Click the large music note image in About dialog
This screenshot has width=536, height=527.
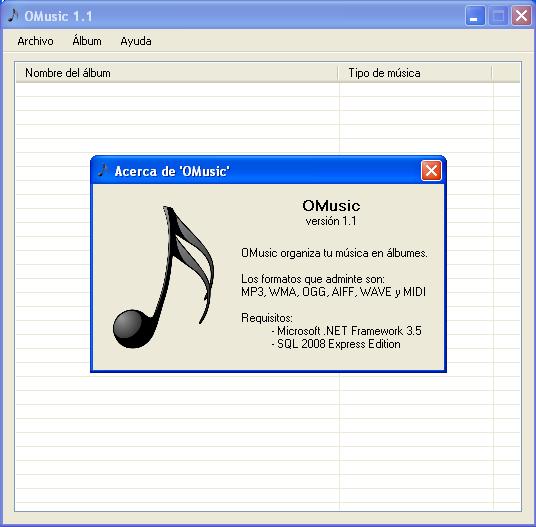coord(164,277)
